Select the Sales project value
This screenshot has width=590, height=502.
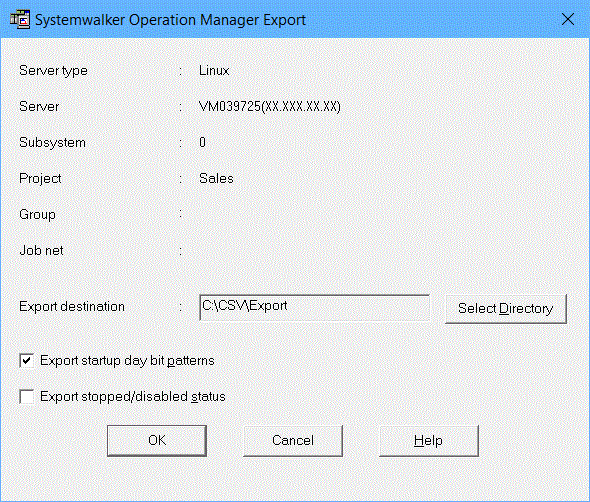coord(216,178)
